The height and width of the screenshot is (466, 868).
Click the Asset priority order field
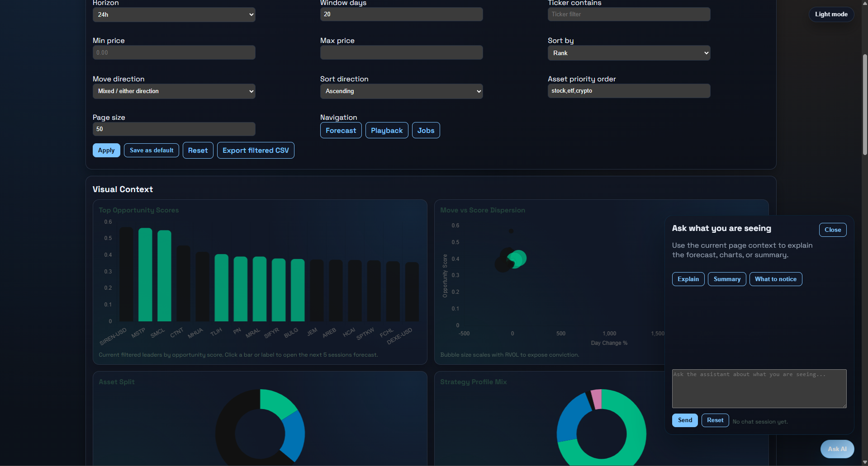point(629,91)
